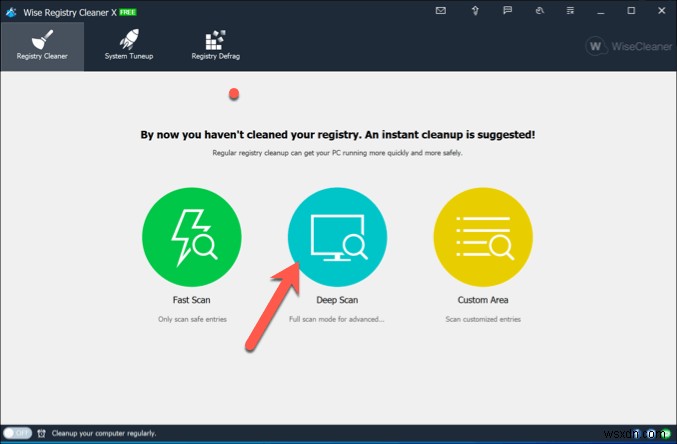Screen dimensions: 677x444
Task: Open the feedback speech-bubble icon
Action: 507,10
